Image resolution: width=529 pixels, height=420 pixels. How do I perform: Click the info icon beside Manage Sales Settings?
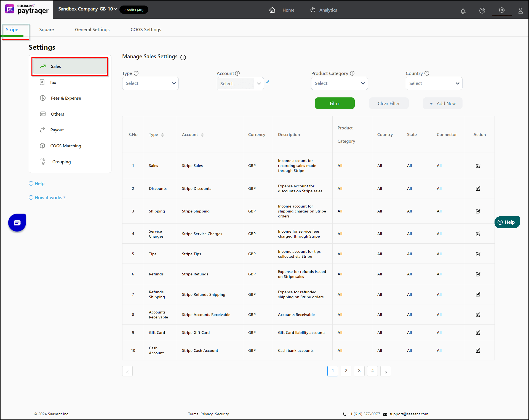pos(183,57)
